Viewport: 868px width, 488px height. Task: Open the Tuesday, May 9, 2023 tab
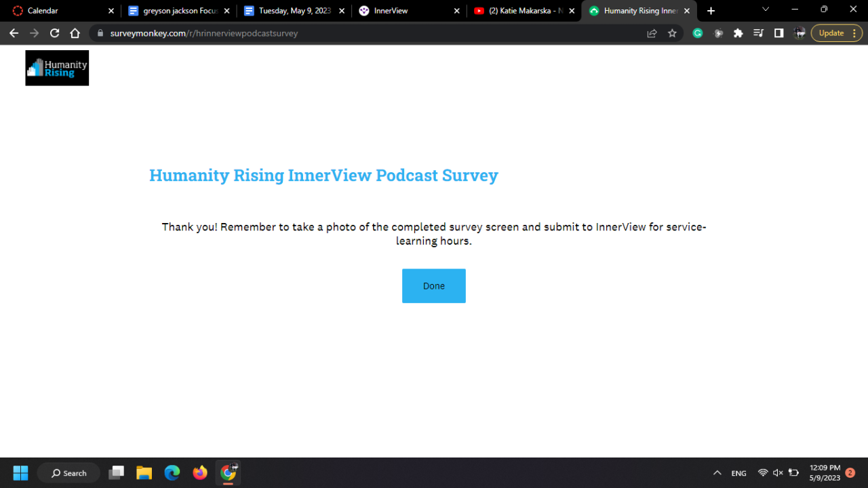click(294, 11)
